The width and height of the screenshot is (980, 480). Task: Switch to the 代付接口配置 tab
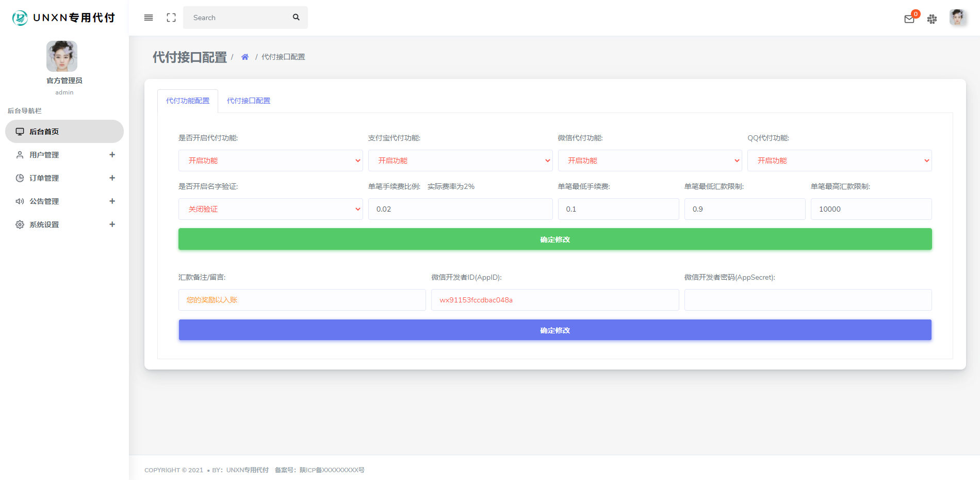249,101
